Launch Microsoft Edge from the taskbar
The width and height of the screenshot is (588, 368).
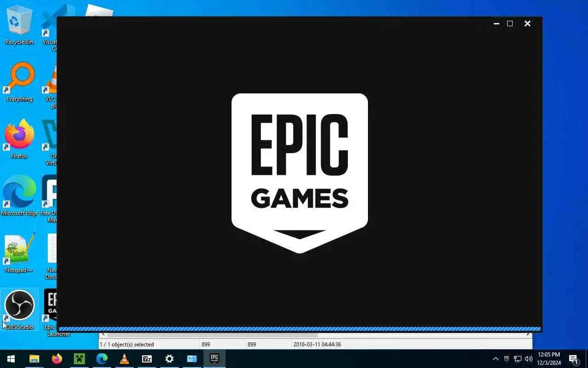[102, 359]
